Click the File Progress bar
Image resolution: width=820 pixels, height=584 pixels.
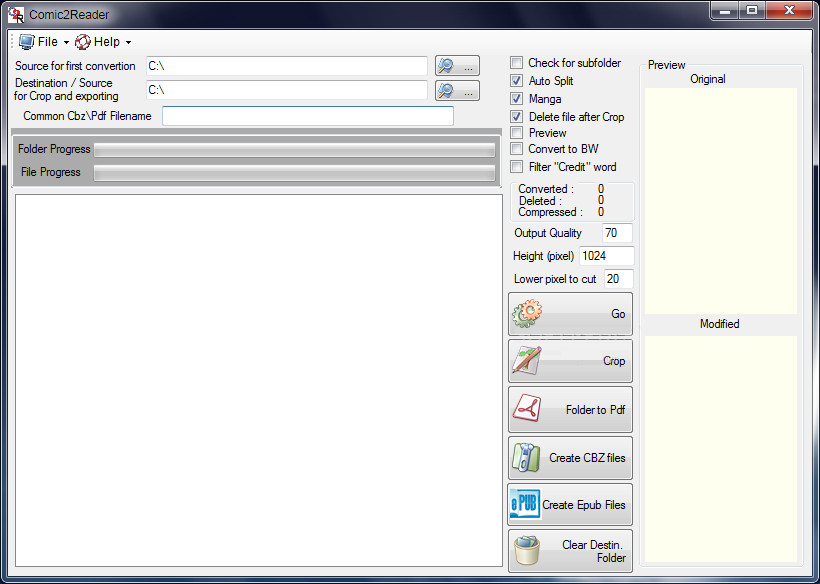pyautogui.click(x=294, y=173)
